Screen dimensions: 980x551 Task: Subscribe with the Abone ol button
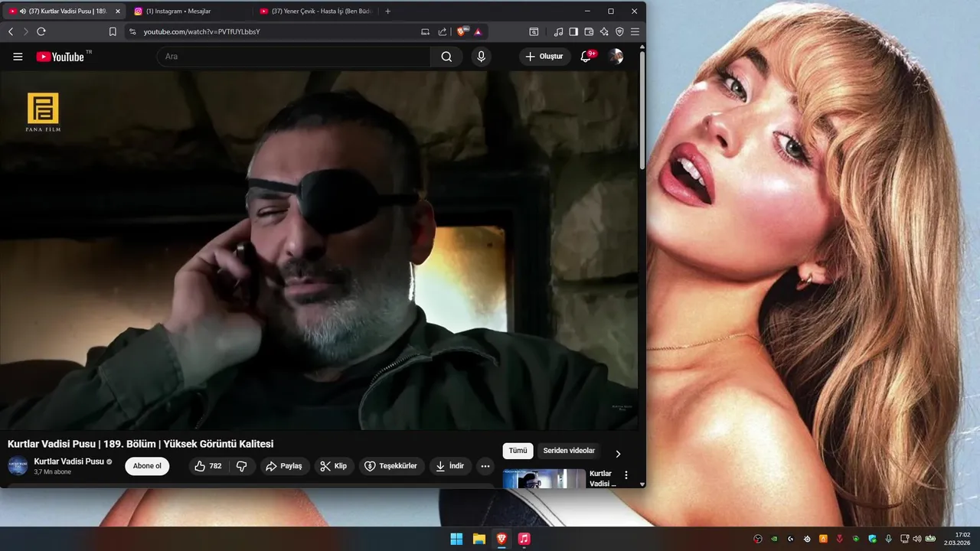pos(147,466)
